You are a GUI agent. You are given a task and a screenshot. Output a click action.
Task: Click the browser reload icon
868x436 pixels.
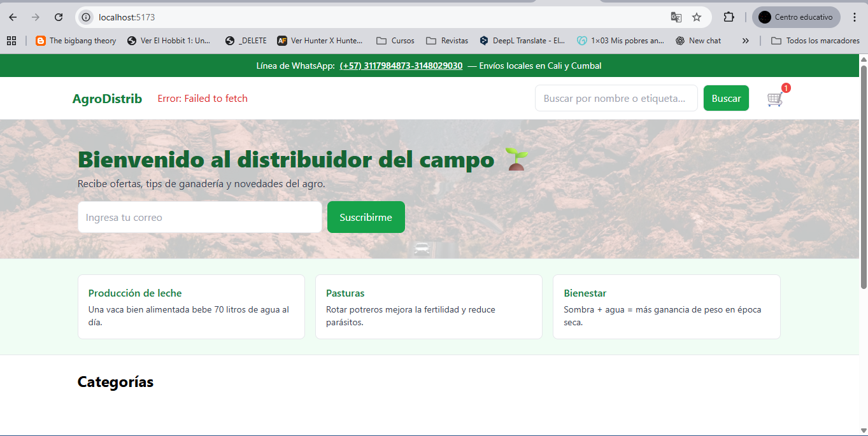coord(59,17)
